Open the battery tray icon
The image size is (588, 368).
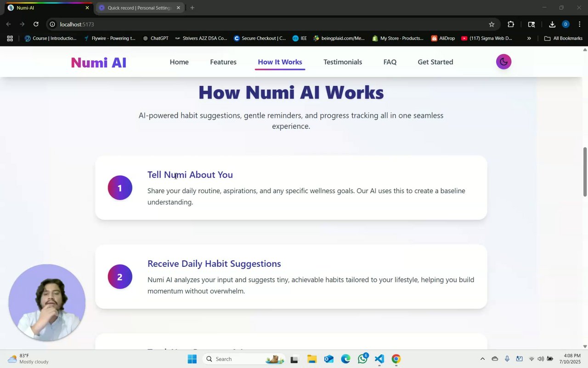click(550, 359)
